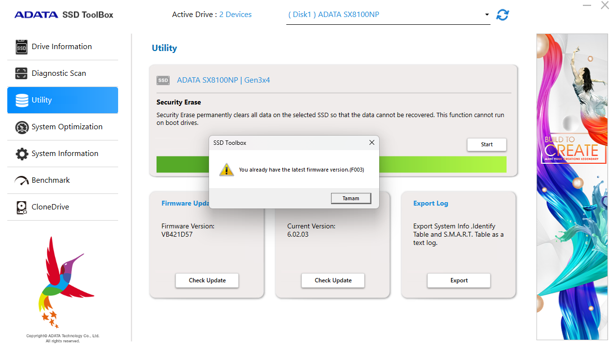Open the CloneDrive section
The height and width of the screenshot is (364, 613).
pyautogui.click(x=63, y=207)
